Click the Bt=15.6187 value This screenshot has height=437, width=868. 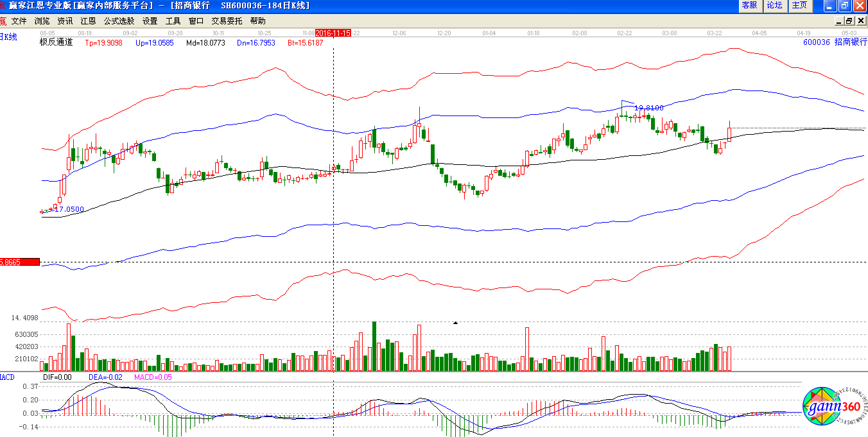pos(306,43)
